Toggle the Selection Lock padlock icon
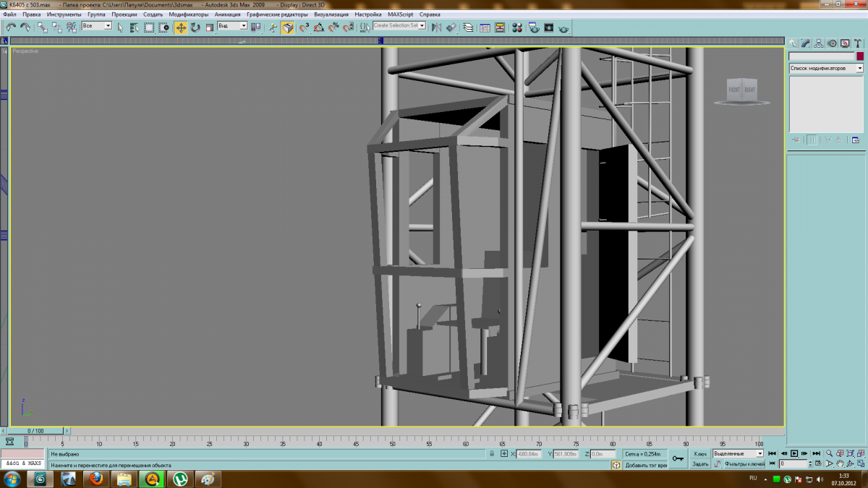Image resolution: width=868 pixels, height=488 pixels. pyautogui.click(x=492, y=454)
